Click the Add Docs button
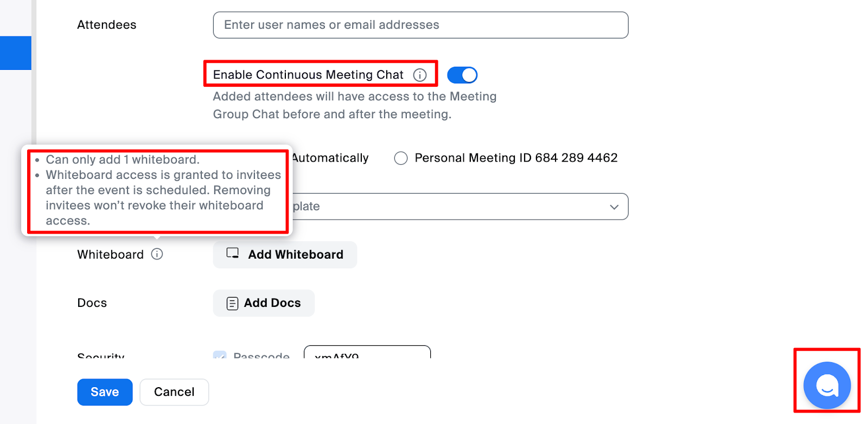This screenshot has height=424, width=868. [x=263, y=303]
